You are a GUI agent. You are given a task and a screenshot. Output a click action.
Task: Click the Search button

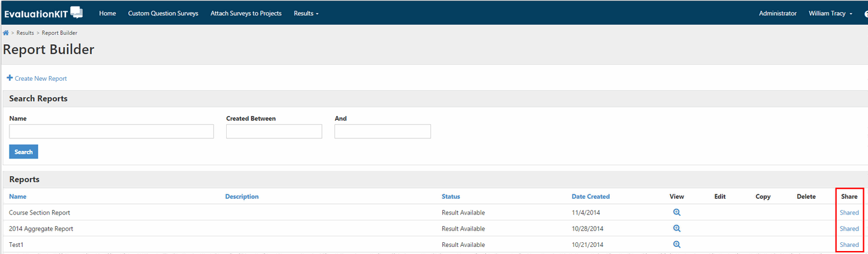click(24, 152)
